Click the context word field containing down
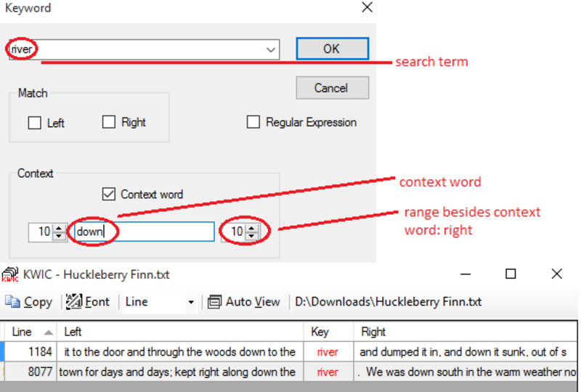Screen dimensions: 581x392 (143, 232)
